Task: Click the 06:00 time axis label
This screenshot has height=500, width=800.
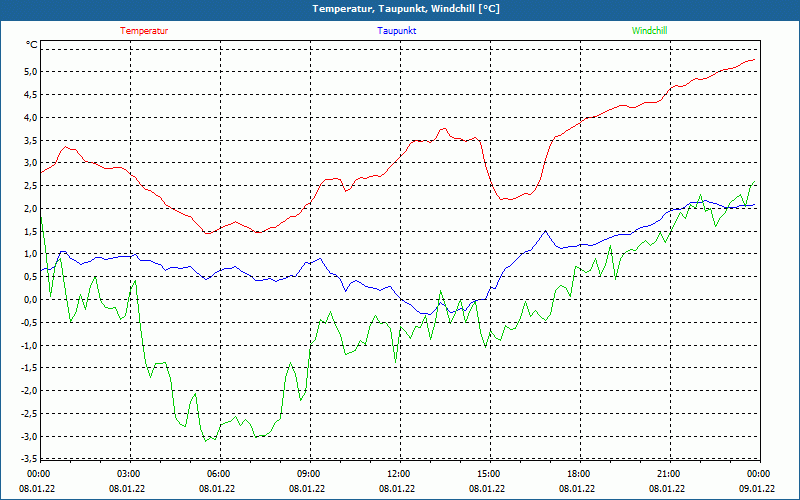Action: tap(218, 474)
